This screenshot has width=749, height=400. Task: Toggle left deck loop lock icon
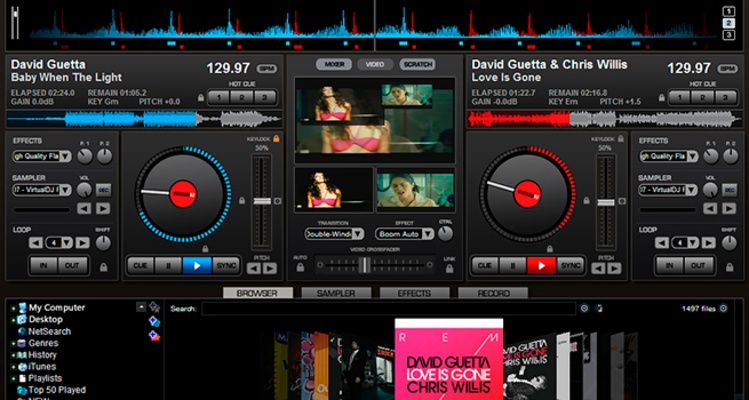click(103, 268)
